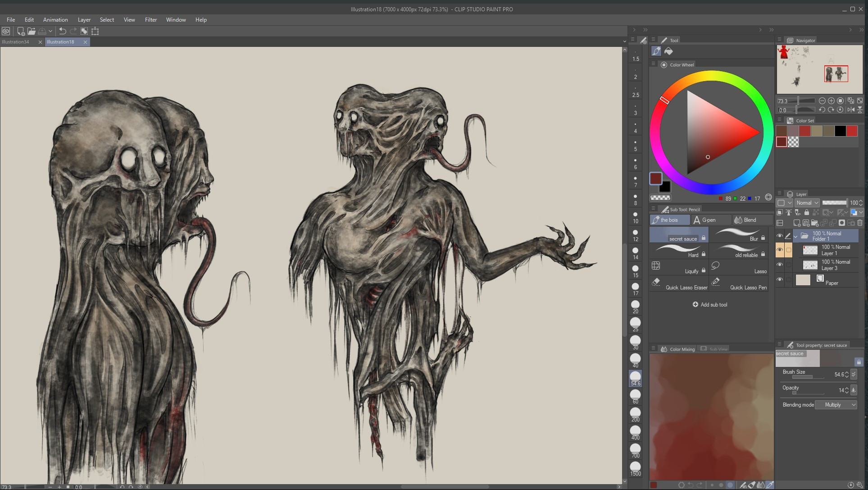Open Blending mode Multiply dropdown
This screenshot has width=868, height=490.
pos(836,405)
